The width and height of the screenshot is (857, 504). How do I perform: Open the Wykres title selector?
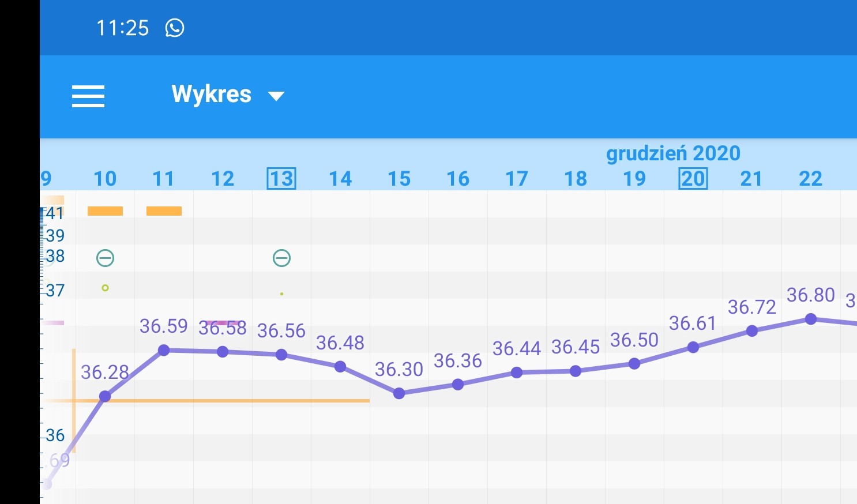211,95
